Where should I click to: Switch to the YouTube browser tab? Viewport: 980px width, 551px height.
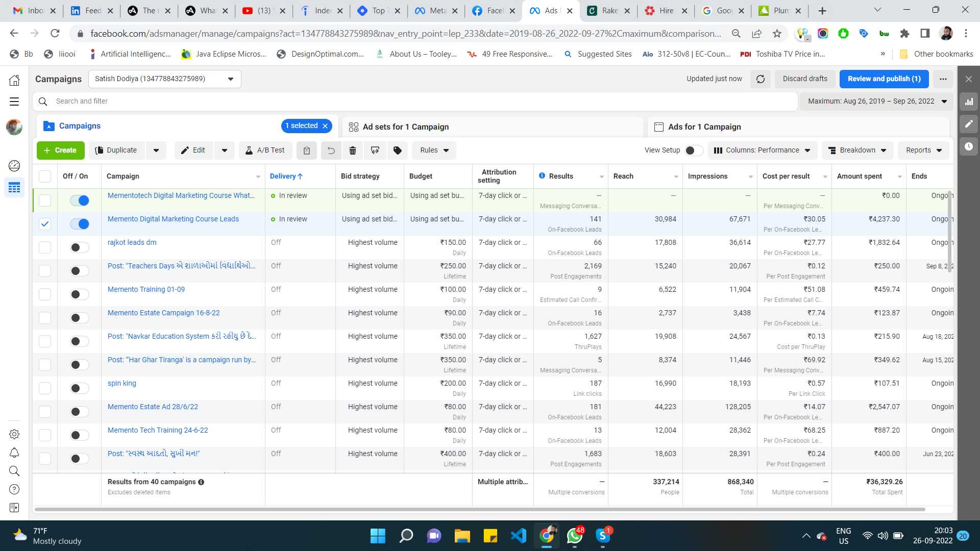(x=263, y=11)
